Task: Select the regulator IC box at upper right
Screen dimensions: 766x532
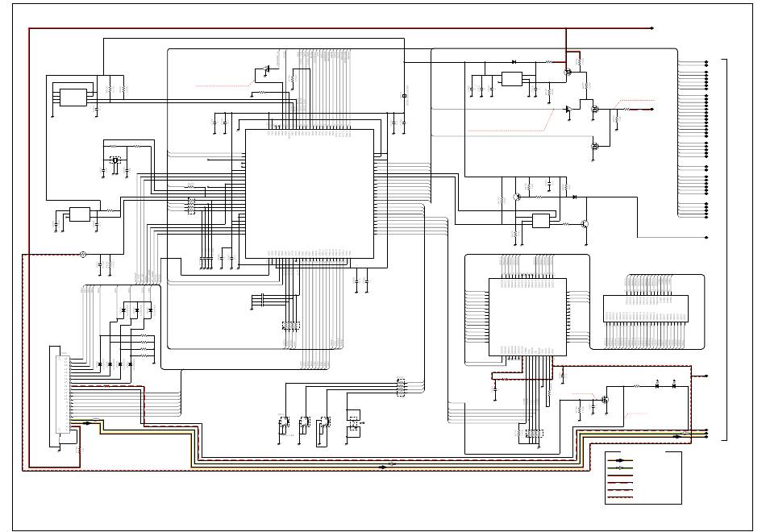Action: (511, 79)
